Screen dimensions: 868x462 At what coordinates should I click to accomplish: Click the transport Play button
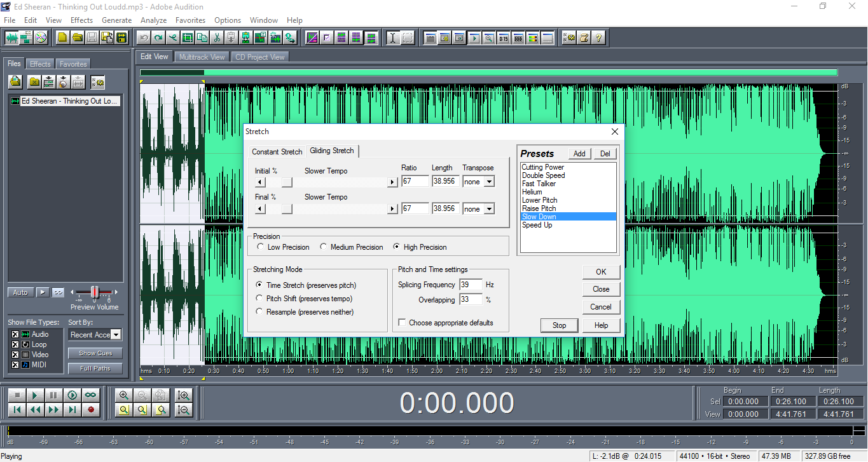click(36, 395)
